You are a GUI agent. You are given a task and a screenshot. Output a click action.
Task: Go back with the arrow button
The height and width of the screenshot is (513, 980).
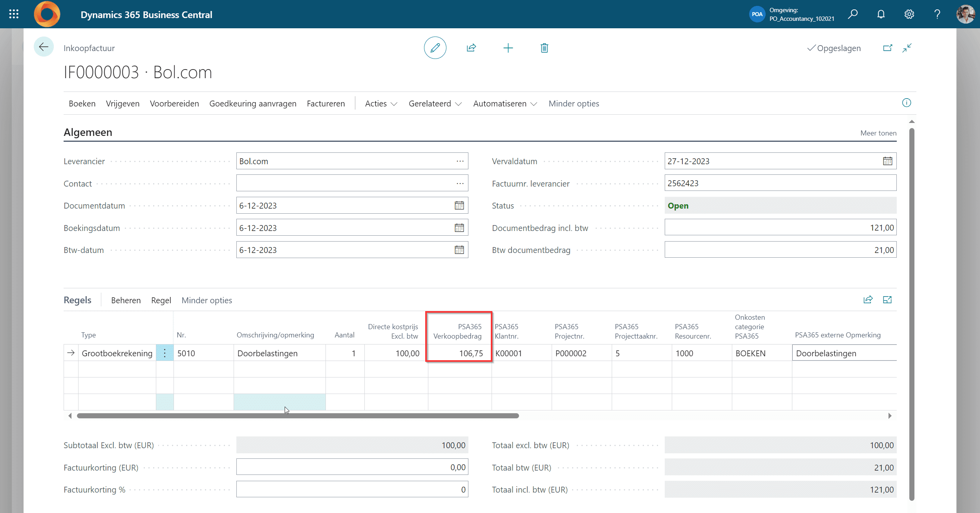(44, 47)
